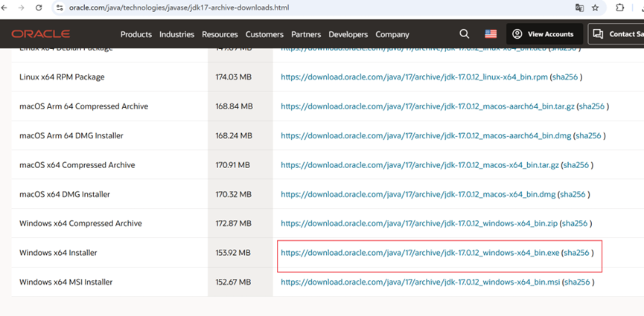Viewport: 644px width, 316px height.
Task: Open the Industries menu
Action: [x=176, y=34]
